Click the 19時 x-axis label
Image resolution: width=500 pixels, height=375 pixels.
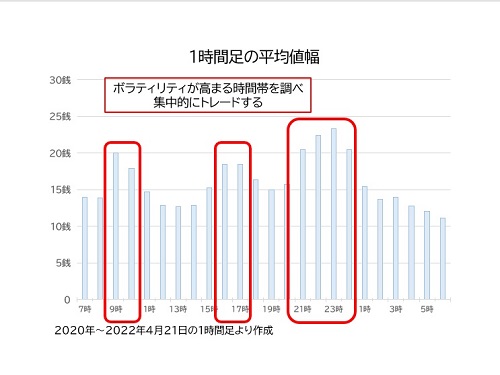pyautogui.click(x=271, y=309)
